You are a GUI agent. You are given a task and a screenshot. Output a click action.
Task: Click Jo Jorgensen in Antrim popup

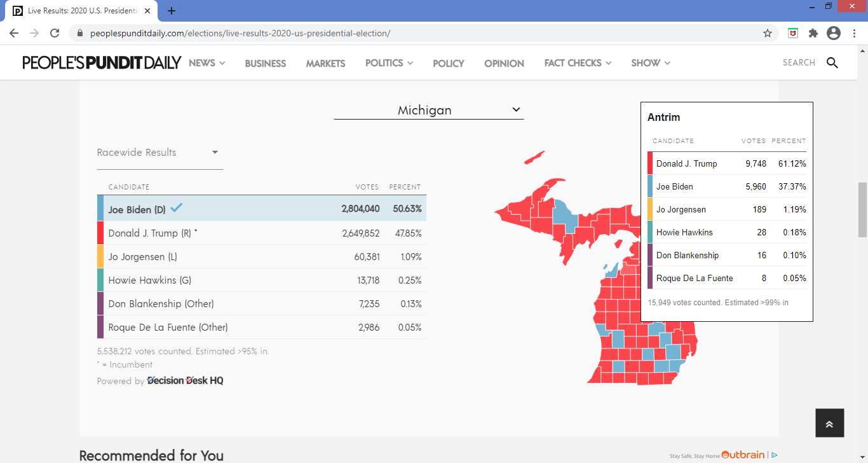681,209
